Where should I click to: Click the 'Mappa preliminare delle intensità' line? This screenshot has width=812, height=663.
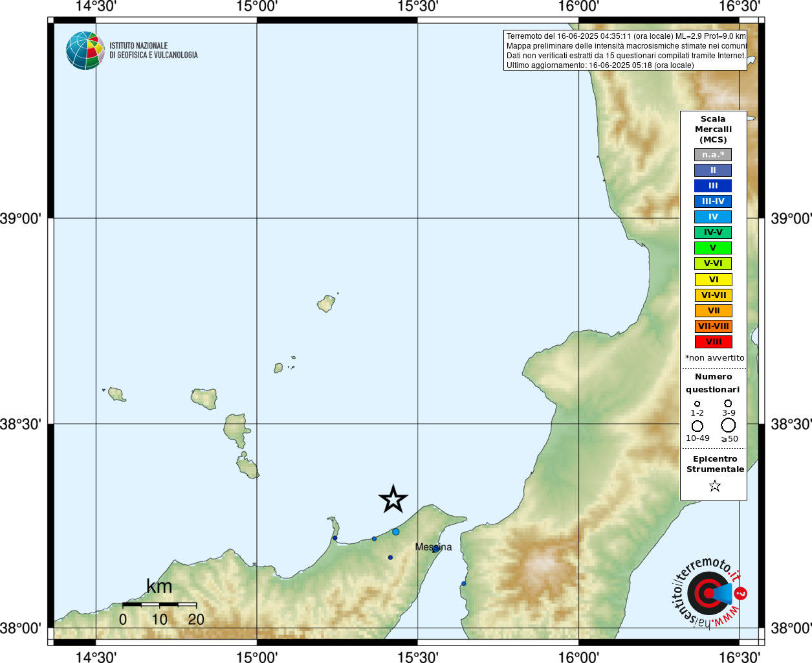point(626,46)
